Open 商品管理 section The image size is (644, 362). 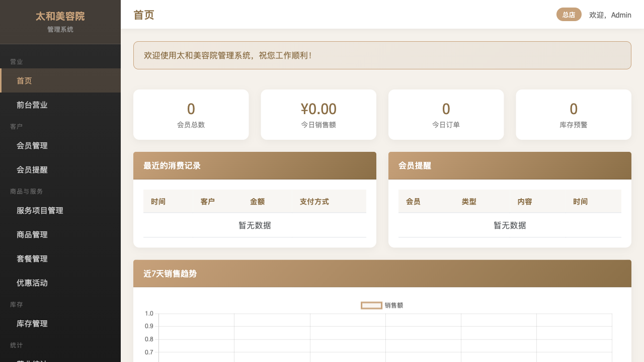click(x=60, y=234)
